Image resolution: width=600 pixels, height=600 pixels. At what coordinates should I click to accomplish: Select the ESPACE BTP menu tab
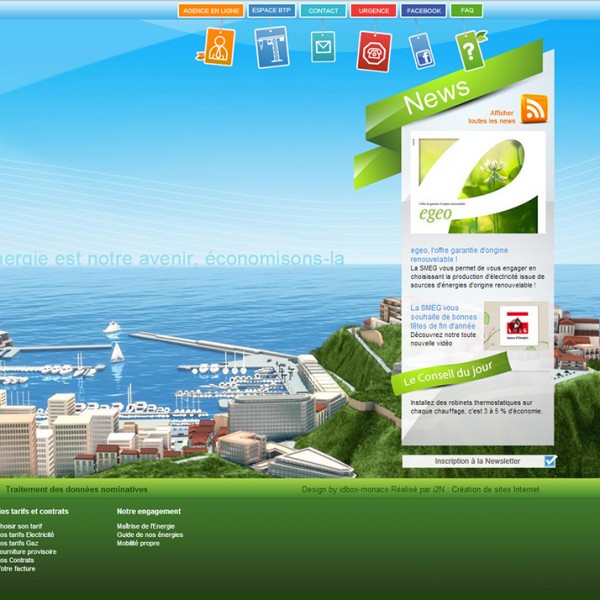click(272, 10)
